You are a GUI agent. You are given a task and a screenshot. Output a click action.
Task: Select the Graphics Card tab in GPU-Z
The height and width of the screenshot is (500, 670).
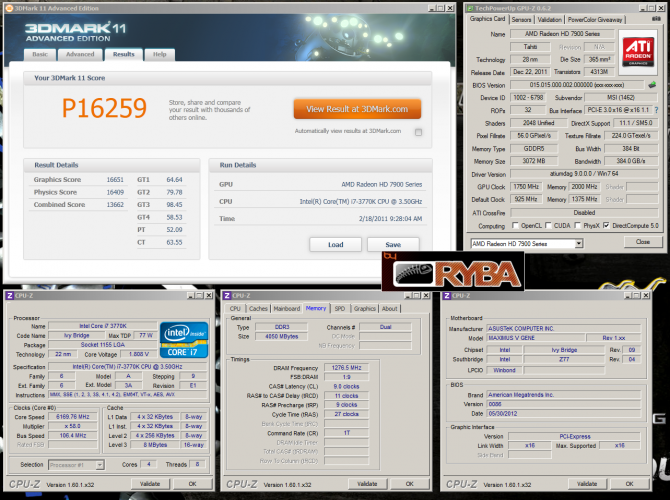[487, 19]
